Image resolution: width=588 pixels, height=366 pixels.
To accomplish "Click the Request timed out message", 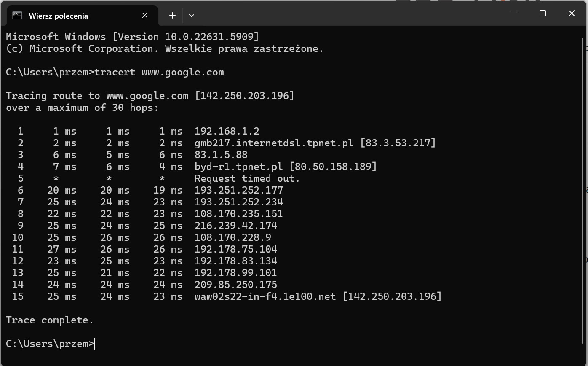I will (247, 178).
